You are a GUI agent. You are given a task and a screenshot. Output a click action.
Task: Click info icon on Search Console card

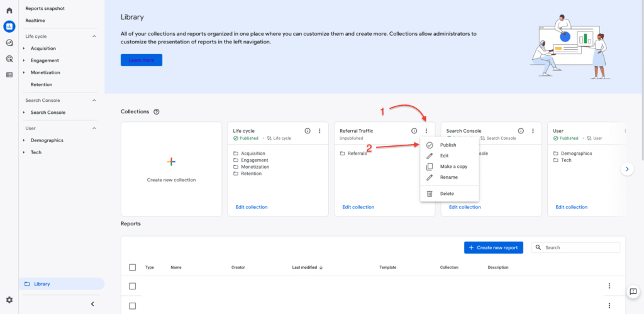pos(521,131)
